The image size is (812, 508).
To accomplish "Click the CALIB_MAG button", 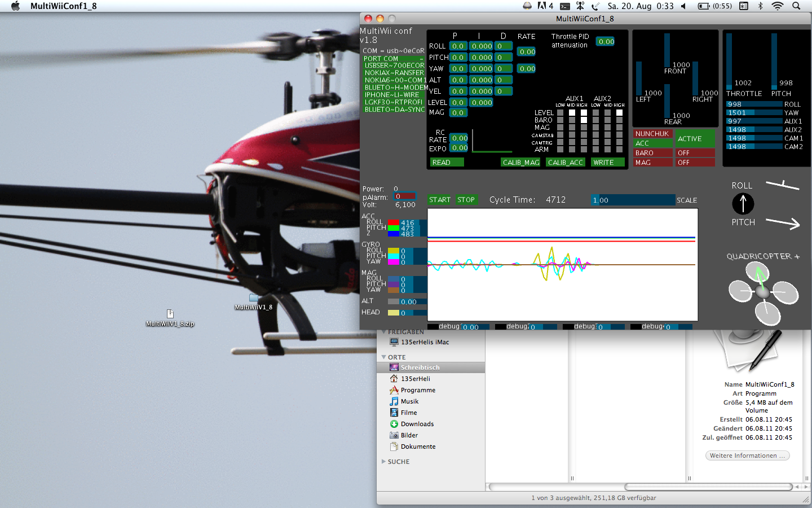I will (520, 163).
